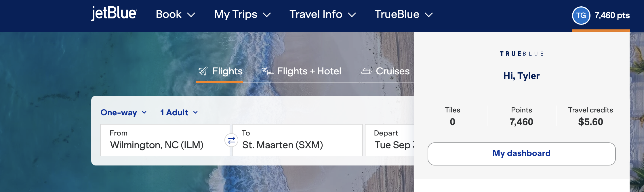Switch to the Flights tab
Screen dimensions: 644x192
pos(227,71)
